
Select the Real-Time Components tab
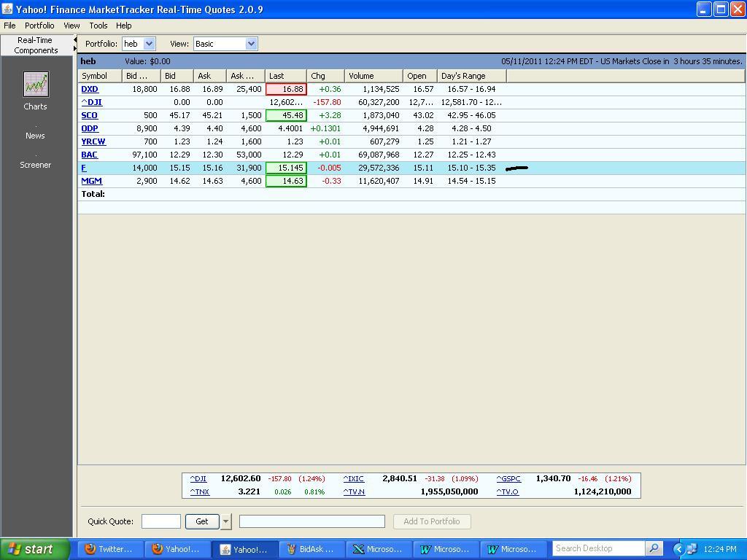coord(36,45)
